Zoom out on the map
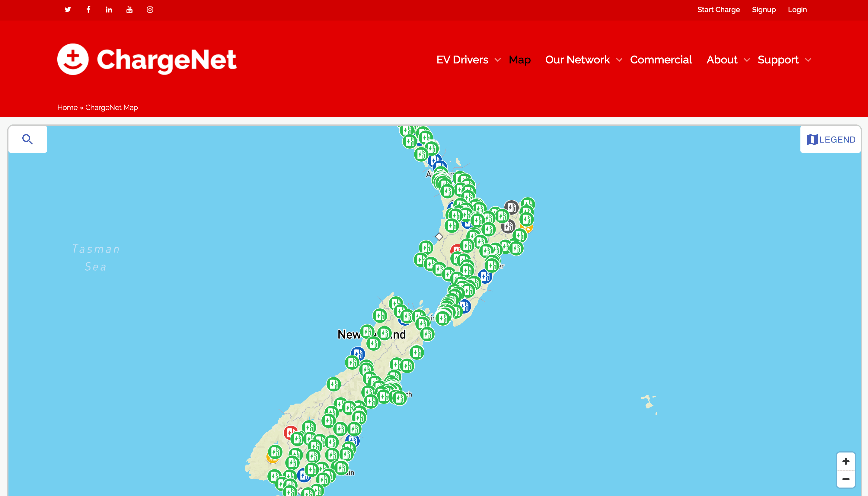The image size is (868, 496). (846, 479)
